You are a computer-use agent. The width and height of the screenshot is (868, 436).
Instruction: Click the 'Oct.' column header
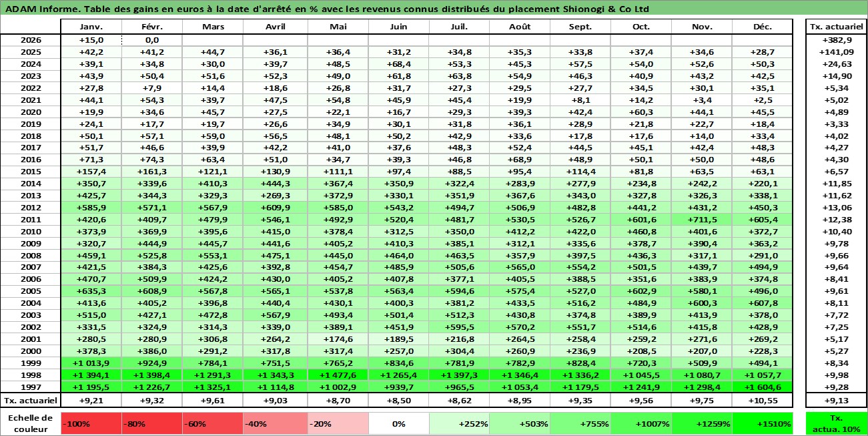click(x=641, y=27)
